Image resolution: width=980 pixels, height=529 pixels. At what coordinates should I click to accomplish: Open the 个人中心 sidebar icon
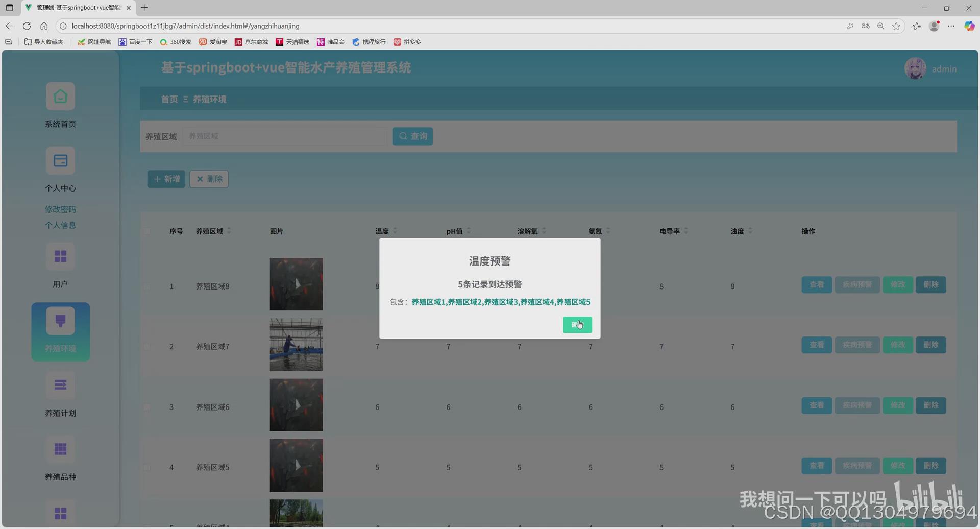pyautogui.click(x=60, y=161)
